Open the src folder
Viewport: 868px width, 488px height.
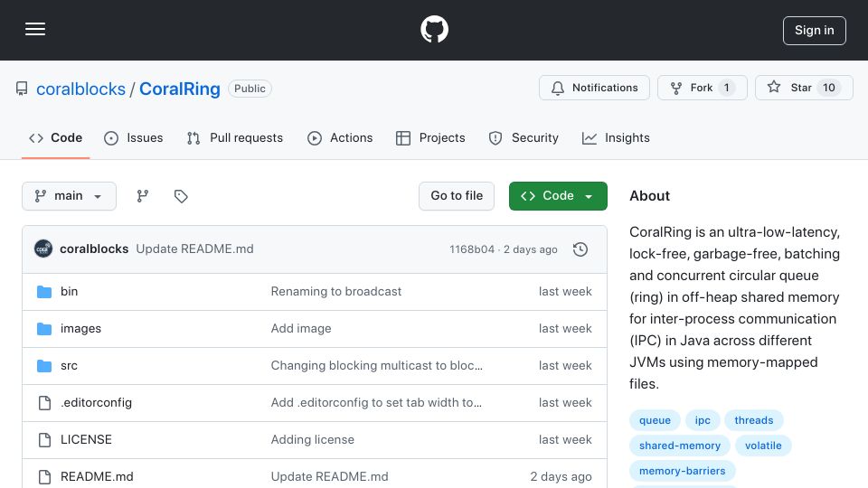pos(70,366)
